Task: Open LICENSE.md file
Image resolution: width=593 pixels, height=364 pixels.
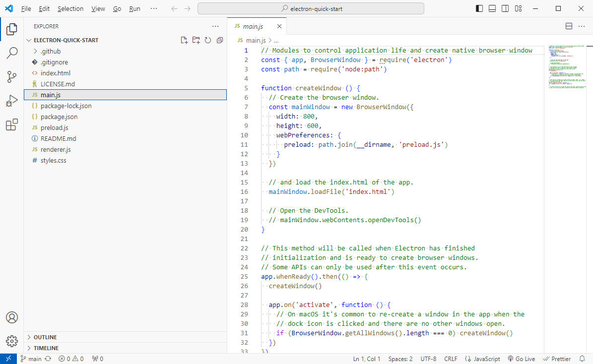Action: [125, 84]
